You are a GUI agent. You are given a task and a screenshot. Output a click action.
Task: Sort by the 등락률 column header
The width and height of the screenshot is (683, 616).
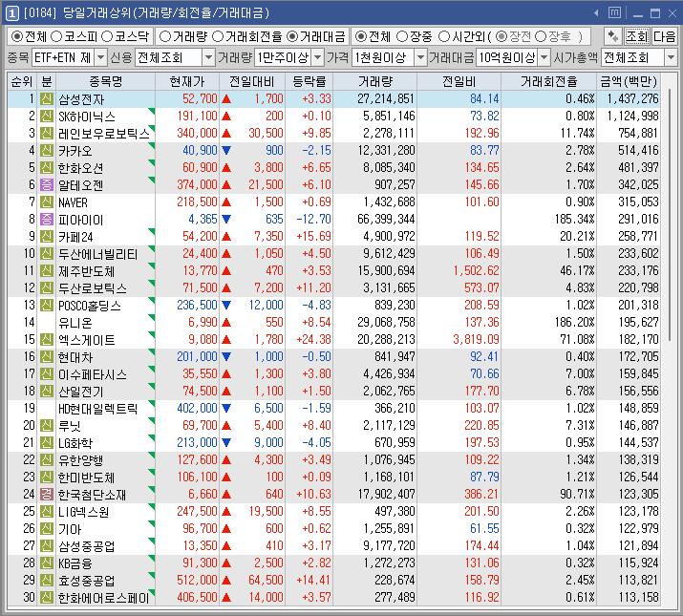pos(309,81)
